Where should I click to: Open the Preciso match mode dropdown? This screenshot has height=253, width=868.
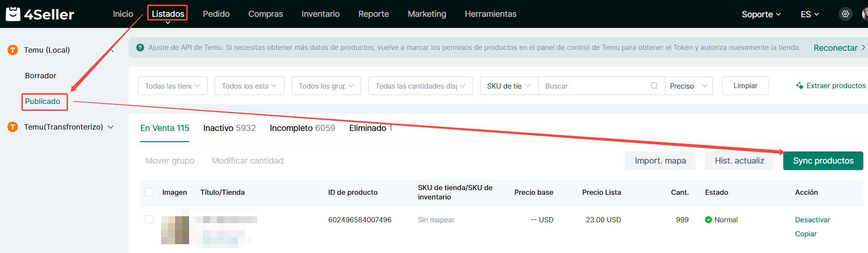point(689,86)
